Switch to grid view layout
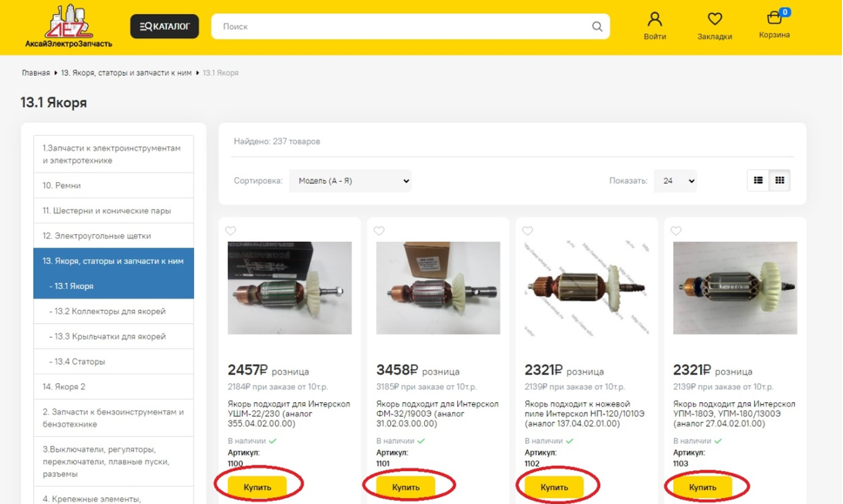The image size is (843, 504). point(780,181)
